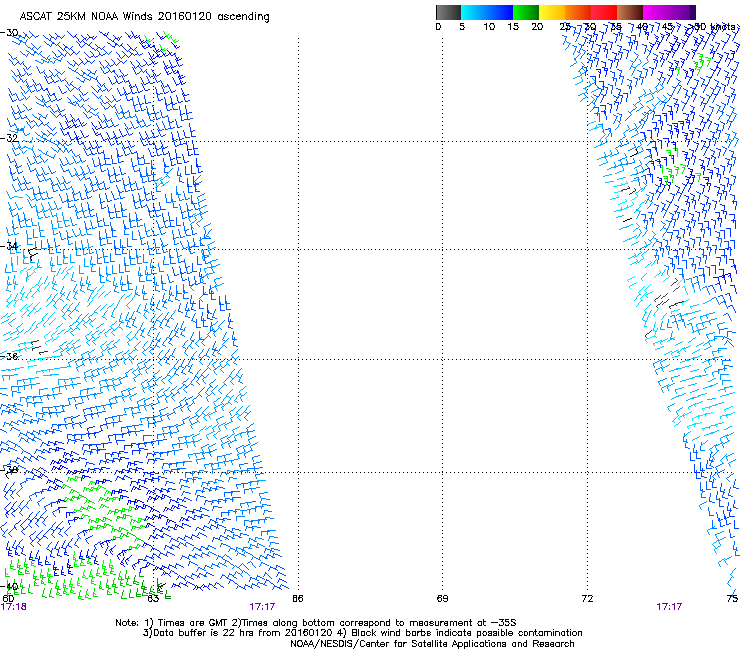
Task: Click latitude label -34
Action: 9,246
